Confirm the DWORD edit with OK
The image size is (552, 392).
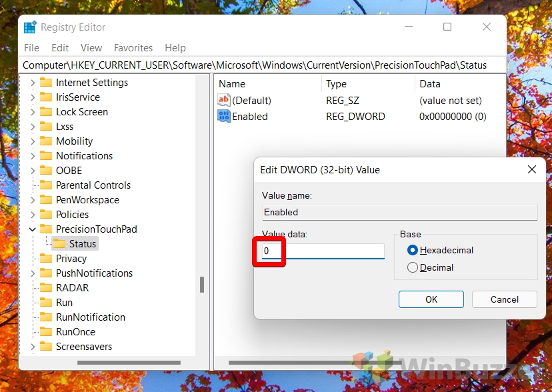[431, 299]
